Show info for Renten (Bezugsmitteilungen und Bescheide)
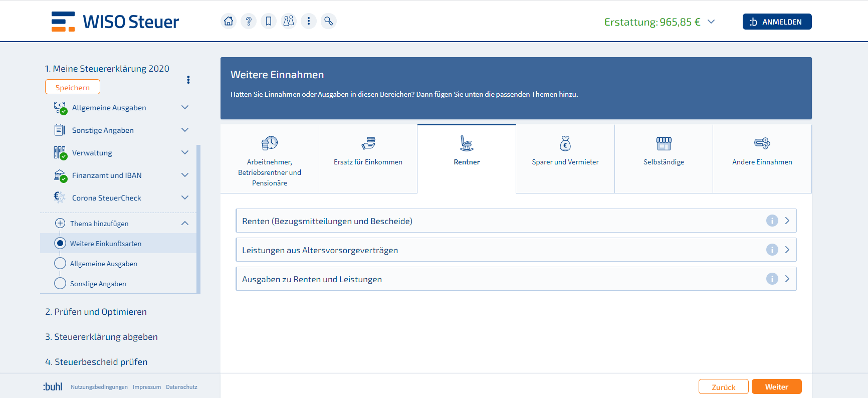Screen dimensions: 868x398 772,221
